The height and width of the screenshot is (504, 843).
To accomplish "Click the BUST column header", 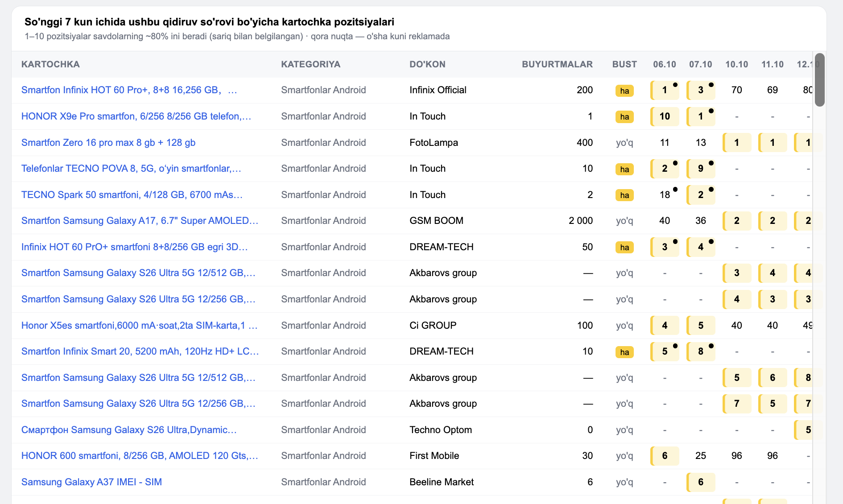I will (624, 64).
